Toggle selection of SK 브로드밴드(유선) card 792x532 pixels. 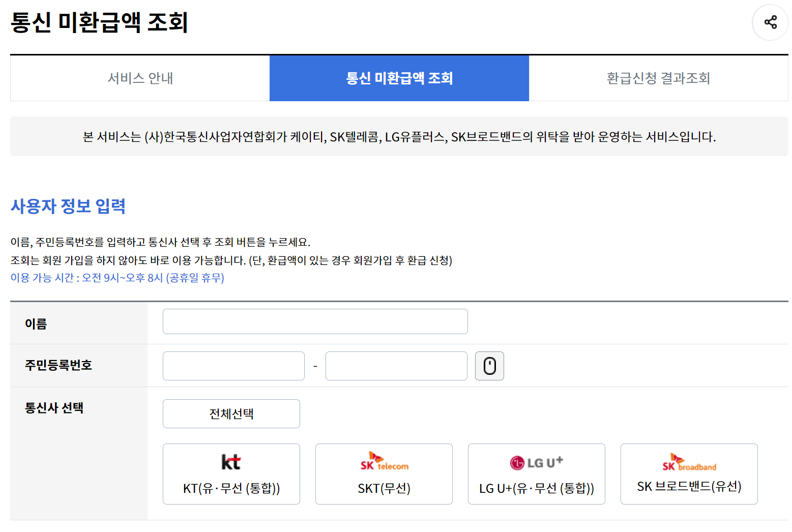tap(689, 474)
